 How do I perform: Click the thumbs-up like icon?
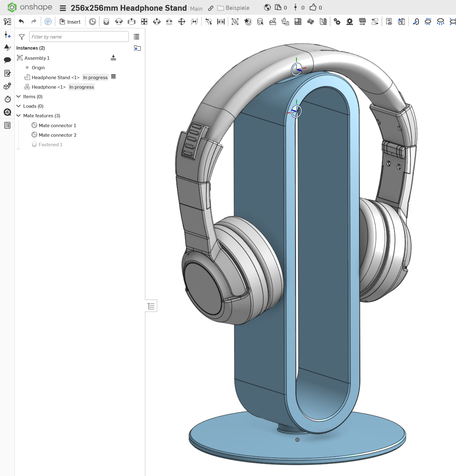(x=313, y=7)
